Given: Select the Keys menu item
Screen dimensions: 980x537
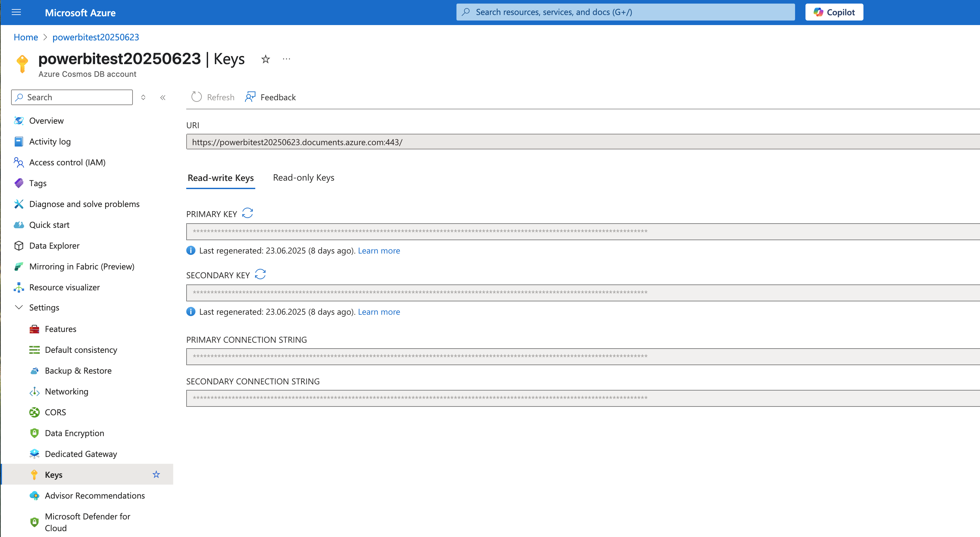Looking at the screenshot, I should click(87, 475).
